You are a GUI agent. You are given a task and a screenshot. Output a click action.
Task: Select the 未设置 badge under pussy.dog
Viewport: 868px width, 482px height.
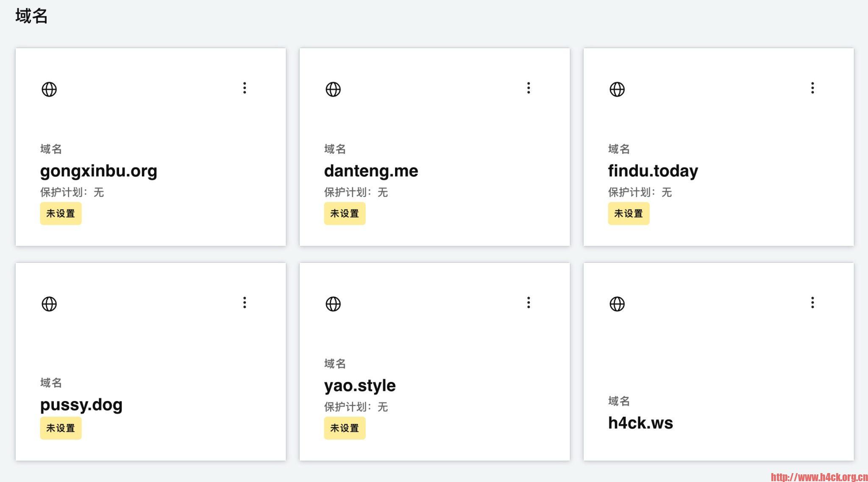click(61, 428)
